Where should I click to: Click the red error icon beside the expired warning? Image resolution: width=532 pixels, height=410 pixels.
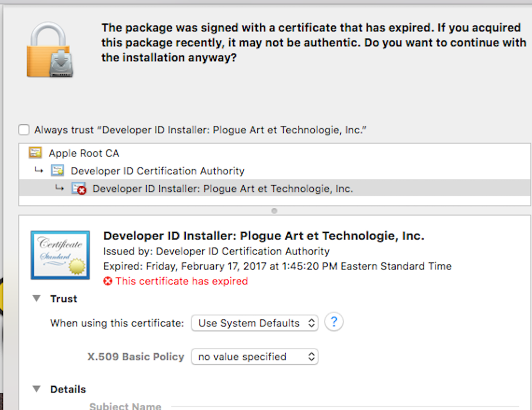pos(107,281)
